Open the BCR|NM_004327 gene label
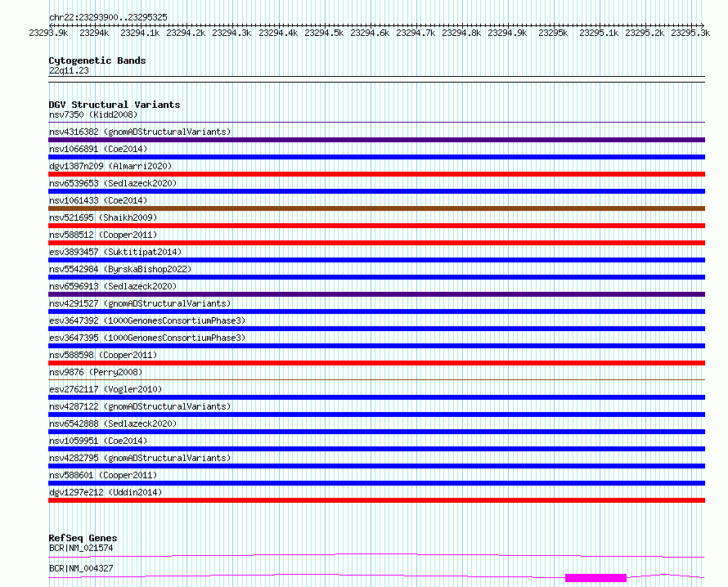 pyautogui.click(x=81, y=568)
